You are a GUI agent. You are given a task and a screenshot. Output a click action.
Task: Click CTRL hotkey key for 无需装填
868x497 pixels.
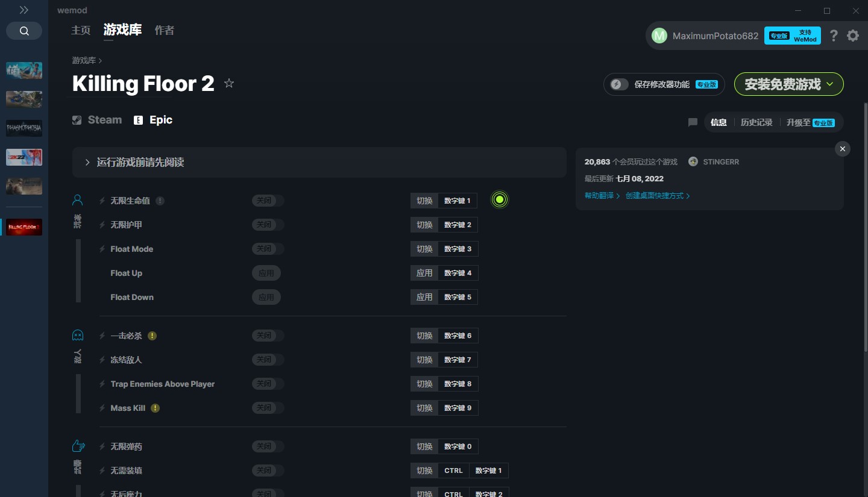pyautogui.click(x=454, y=470)
